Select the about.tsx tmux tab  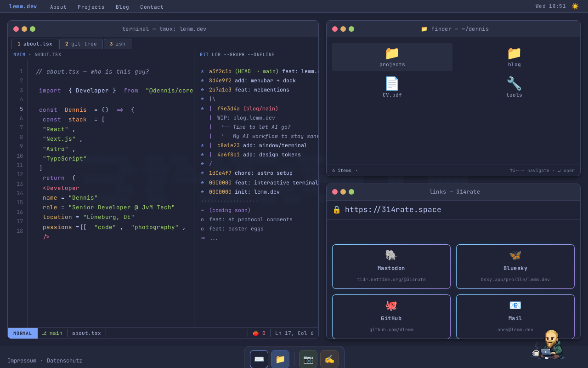pos(35,44)
